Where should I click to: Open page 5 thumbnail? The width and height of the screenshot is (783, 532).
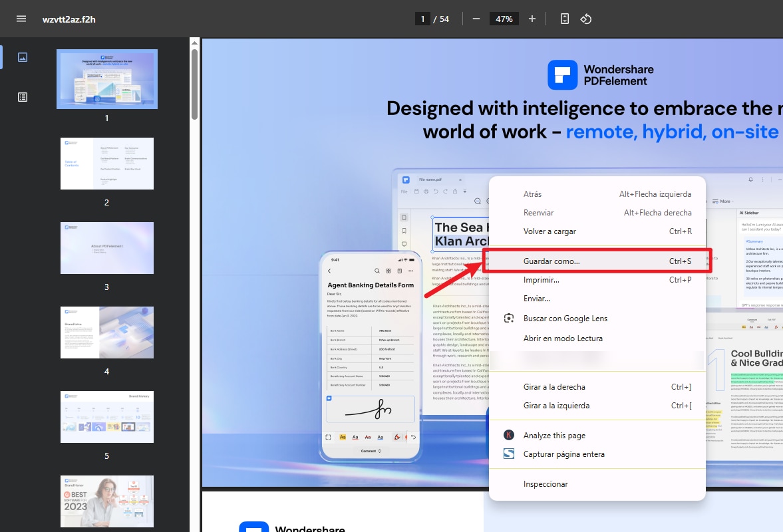[x=107, y=417]
